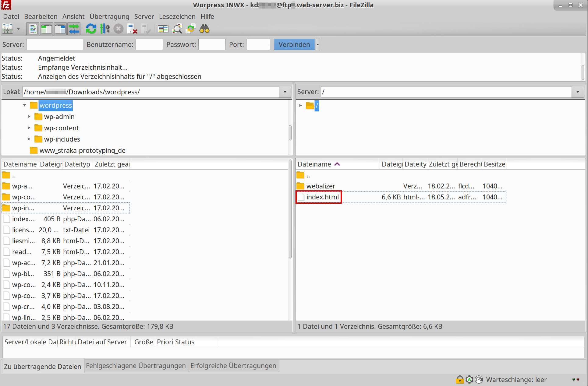Click the transfer type gear icon in status bar

(469, 380)
